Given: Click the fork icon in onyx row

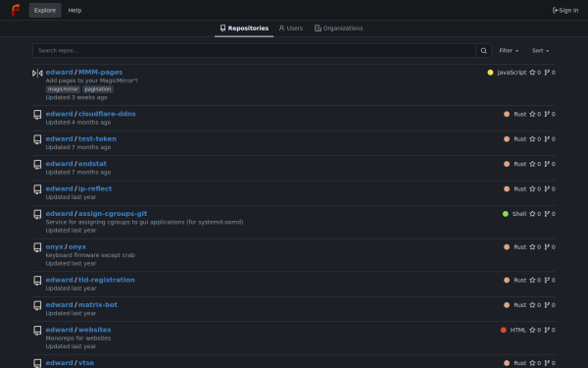Looking at the screenshot, I should 547,246.
